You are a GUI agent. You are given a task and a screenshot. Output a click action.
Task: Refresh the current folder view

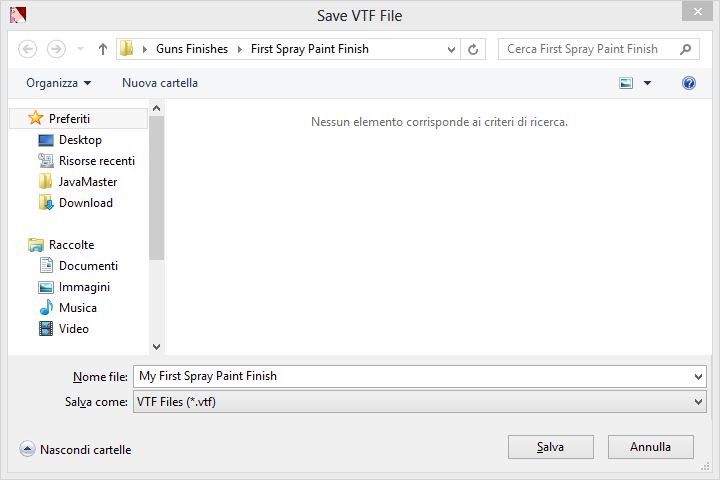(474, 49)
